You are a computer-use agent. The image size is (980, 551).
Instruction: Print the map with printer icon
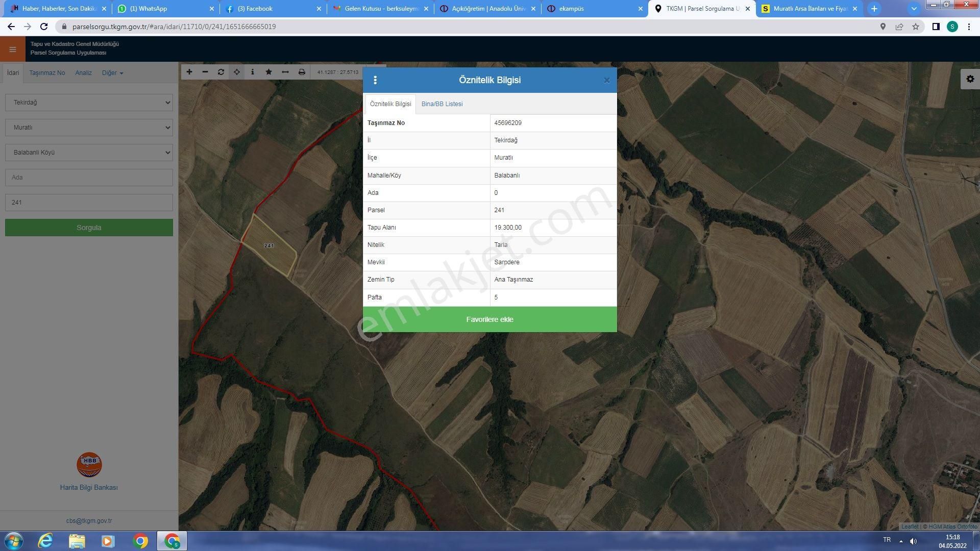[x=302, y=72]
